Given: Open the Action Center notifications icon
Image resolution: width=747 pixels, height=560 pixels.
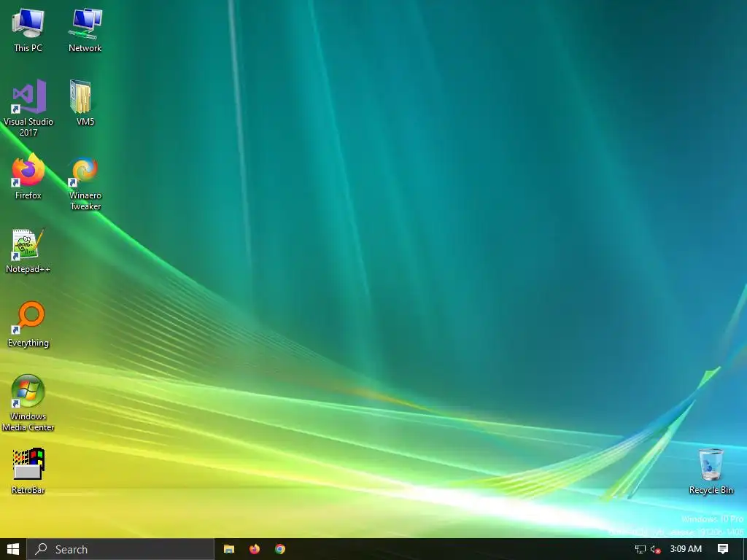Looking at the screenshot, I should [723, 549].
